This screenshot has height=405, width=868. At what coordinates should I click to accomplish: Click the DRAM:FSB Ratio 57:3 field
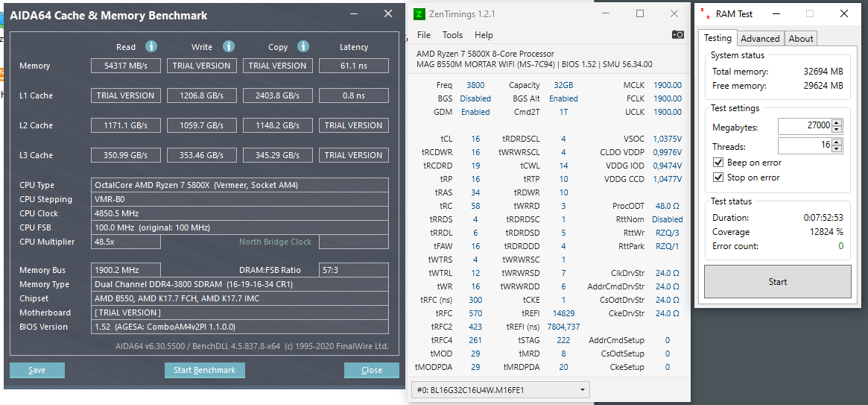click(x=354, y=270)
